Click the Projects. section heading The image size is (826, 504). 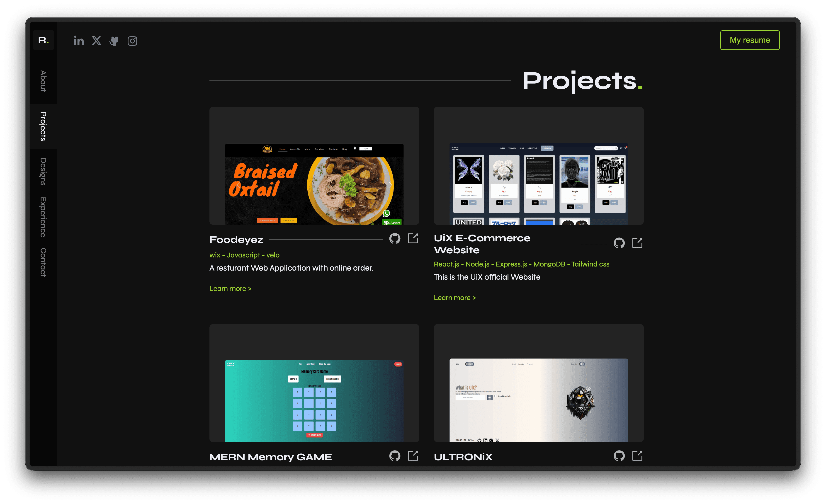tap(583, 81)
